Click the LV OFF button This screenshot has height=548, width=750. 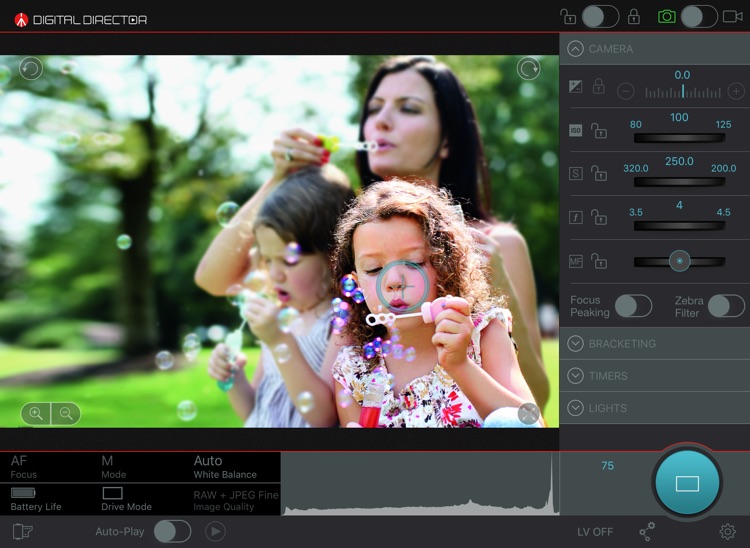pyautogui.click(x=595, y=532)
